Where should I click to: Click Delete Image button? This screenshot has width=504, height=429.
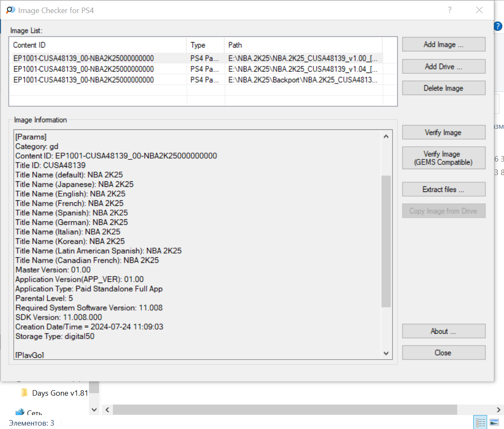coord(444,88)
